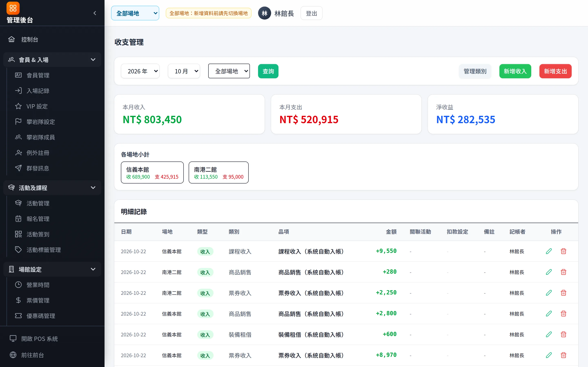Click the green 新增收入 button
Image resolution: width=588 pixels, height=367 pixels.
click(x=515, y=71)
